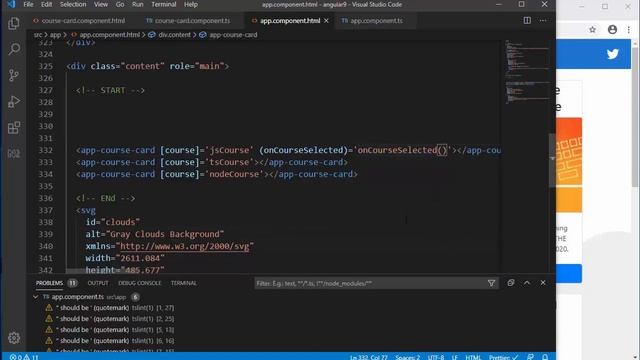Image resolution: width=640 pixels, height=360 pixels.
Task: Click the Collapse All icon in Problems panel
Action: [511, 283]
